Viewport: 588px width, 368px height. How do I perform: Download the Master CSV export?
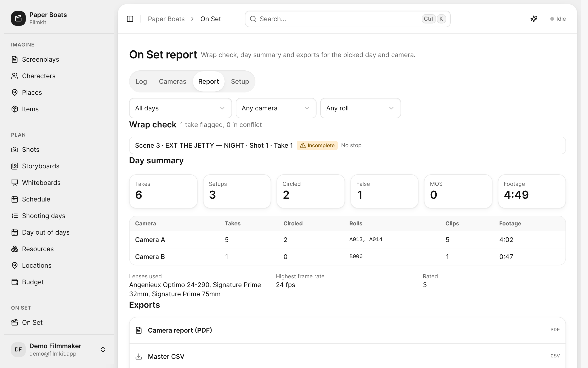348,356
